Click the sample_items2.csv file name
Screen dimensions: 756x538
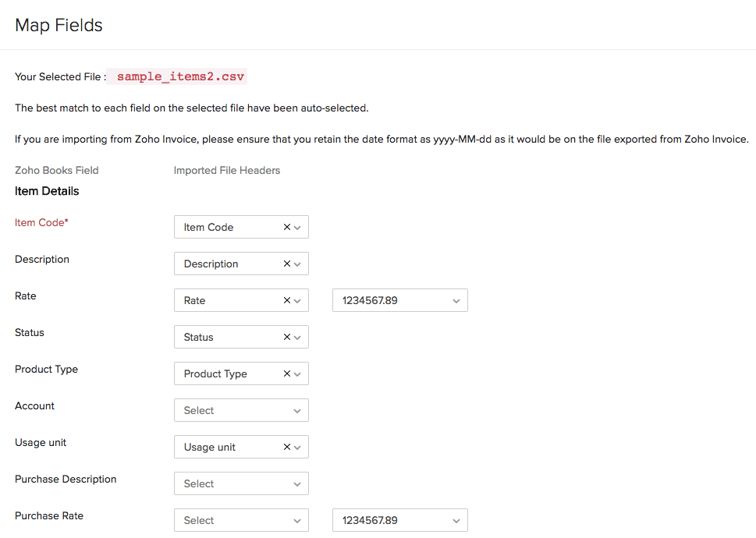click(180, 76)
